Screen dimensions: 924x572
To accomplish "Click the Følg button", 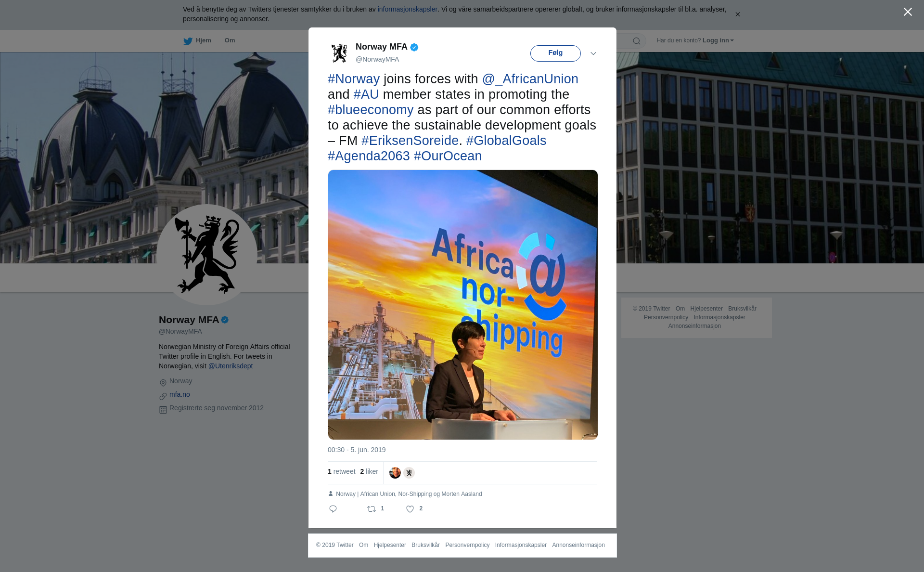I will point(555,53).
